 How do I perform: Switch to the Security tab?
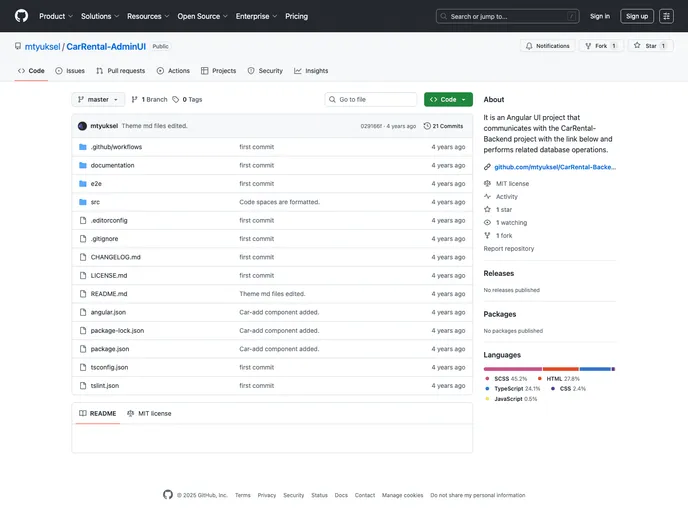pyautogui.click(x=265, y=71)
